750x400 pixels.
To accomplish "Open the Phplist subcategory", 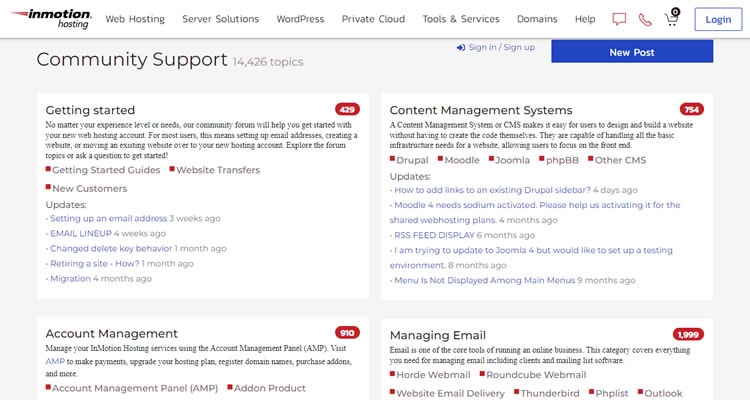I will pos(612,393).
